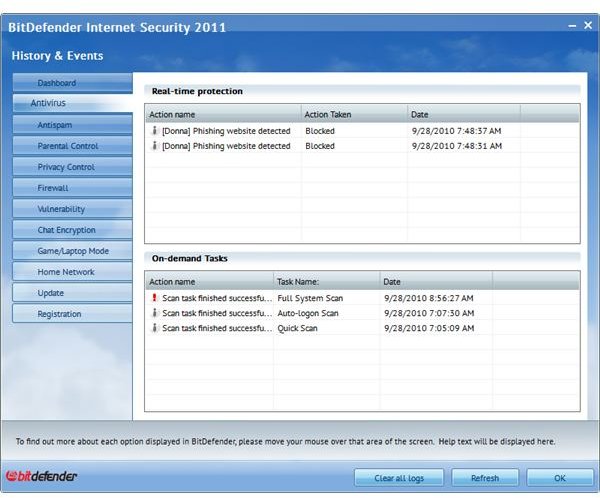The height and width of the screenshot is (498, 600).
Task: Sort On-demand Tasks by Action name header
Action: [x=209, y=281]
